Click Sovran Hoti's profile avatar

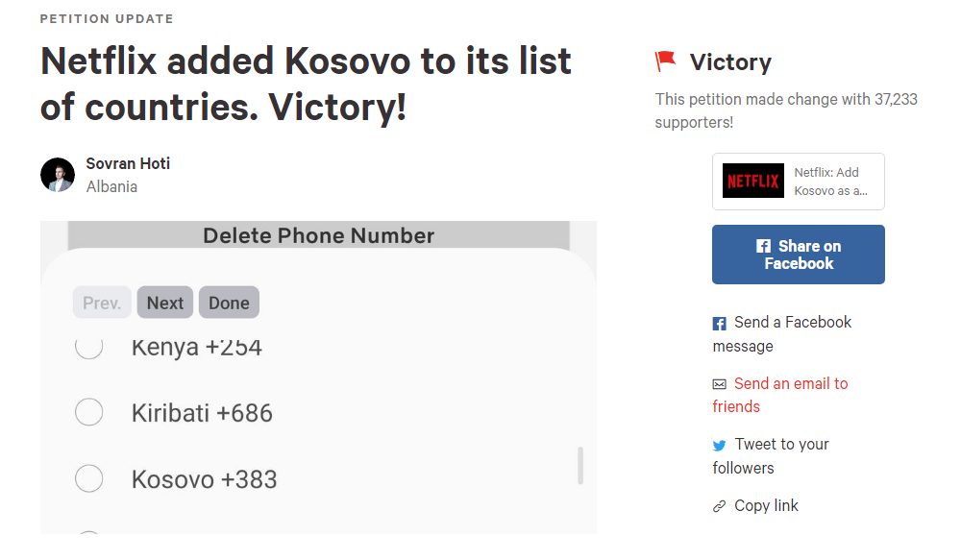[58, 175]
